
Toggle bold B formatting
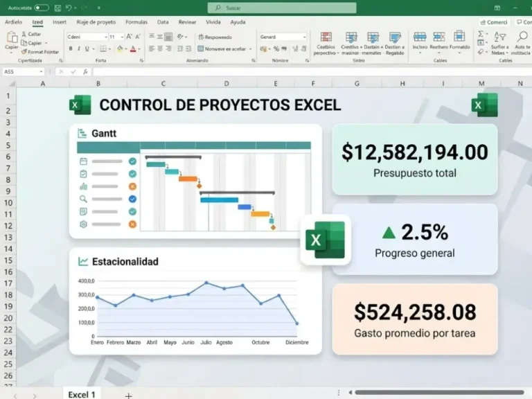point(71,49)
